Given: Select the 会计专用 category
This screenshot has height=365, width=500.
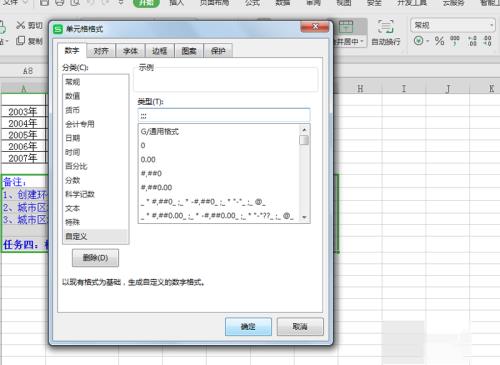Looking at the screenshot, I should click(x=95, y=124).
